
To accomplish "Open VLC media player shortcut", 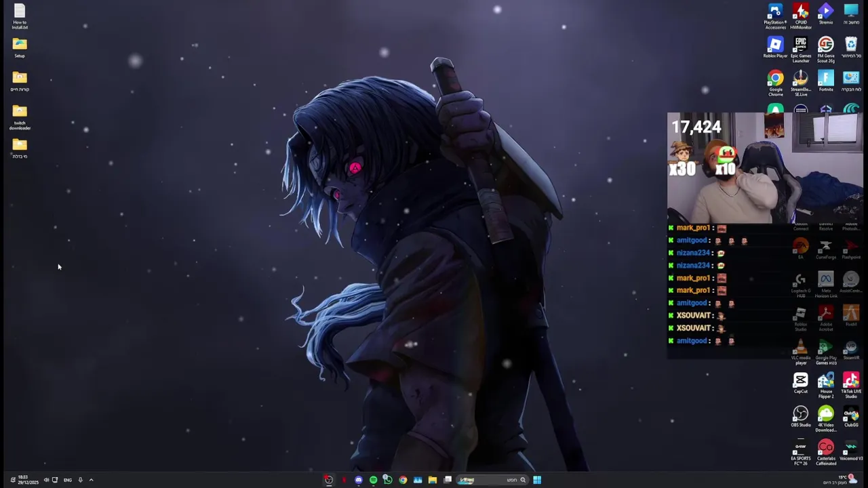I will pos(801,352).
